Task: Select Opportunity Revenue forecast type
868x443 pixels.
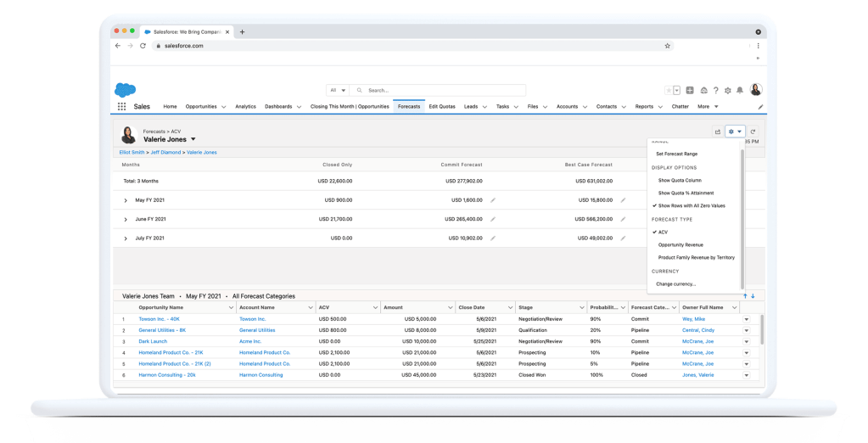Action: point(680,244)
